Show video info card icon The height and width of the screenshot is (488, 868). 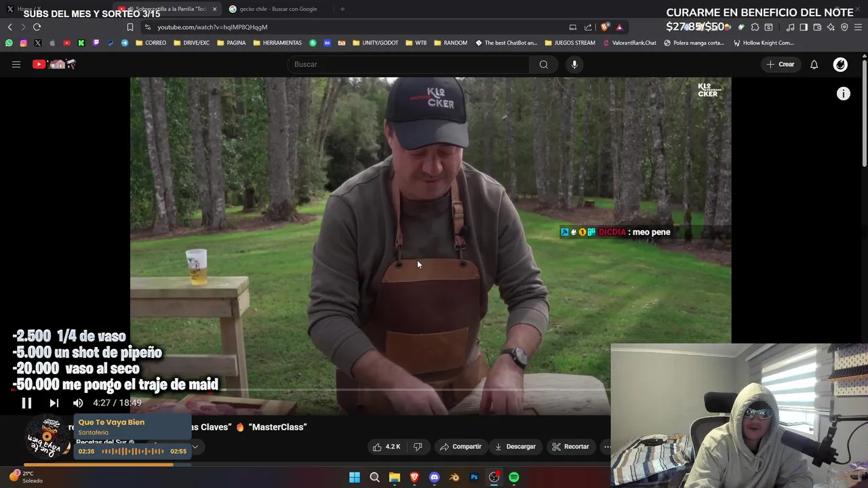(x=843, y=94)
